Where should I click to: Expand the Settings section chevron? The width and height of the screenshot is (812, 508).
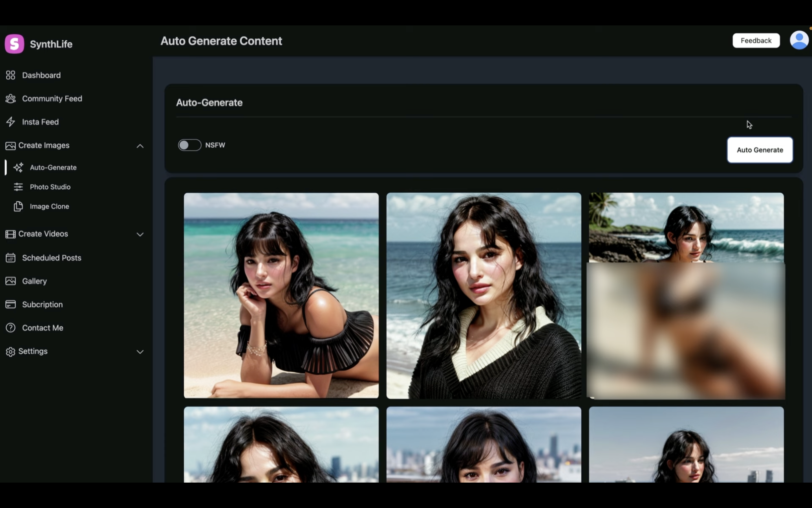coord(140,352)
